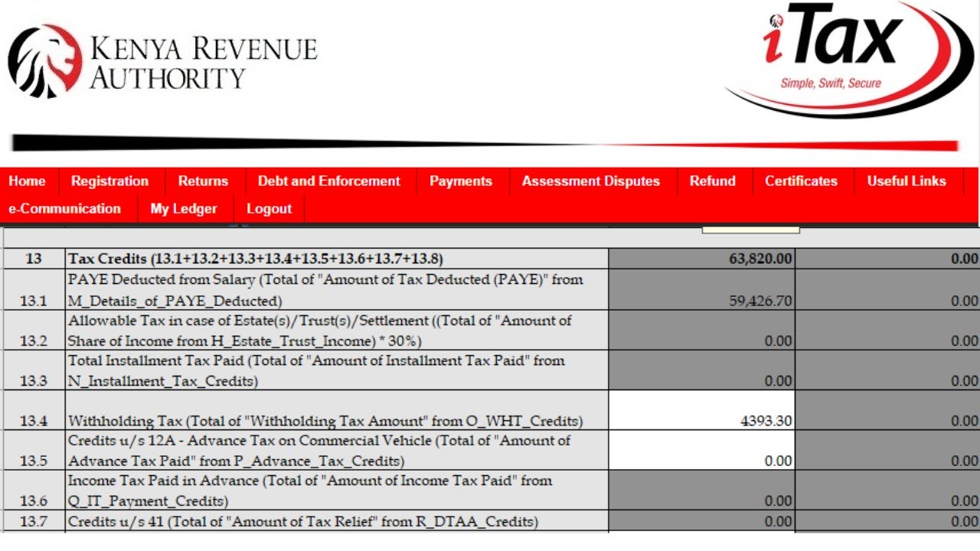Click the 0.00 value in Estate/Trust row 13.2

tap(778, 341)
